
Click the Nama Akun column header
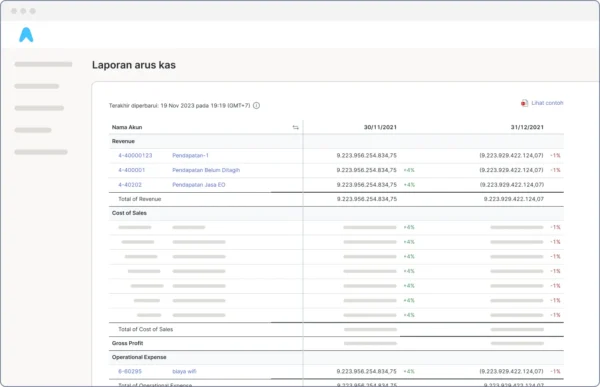(127, 127)
